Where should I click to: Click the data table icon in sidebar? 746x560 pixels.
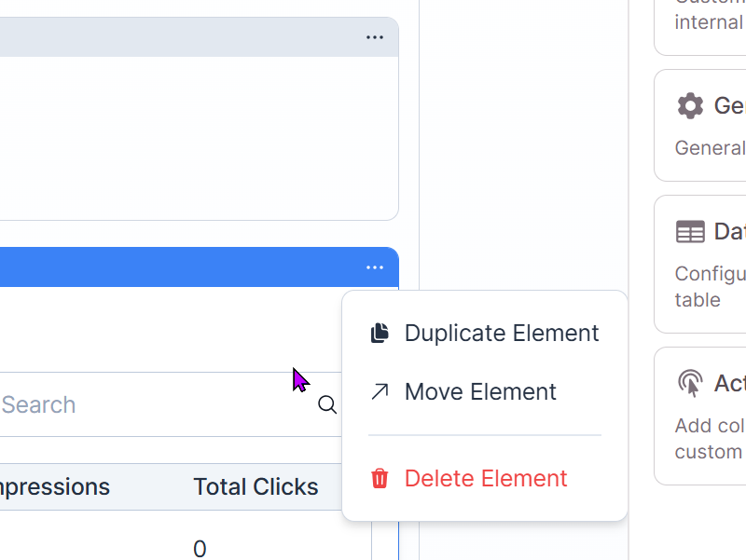click(x=690, y=231)
